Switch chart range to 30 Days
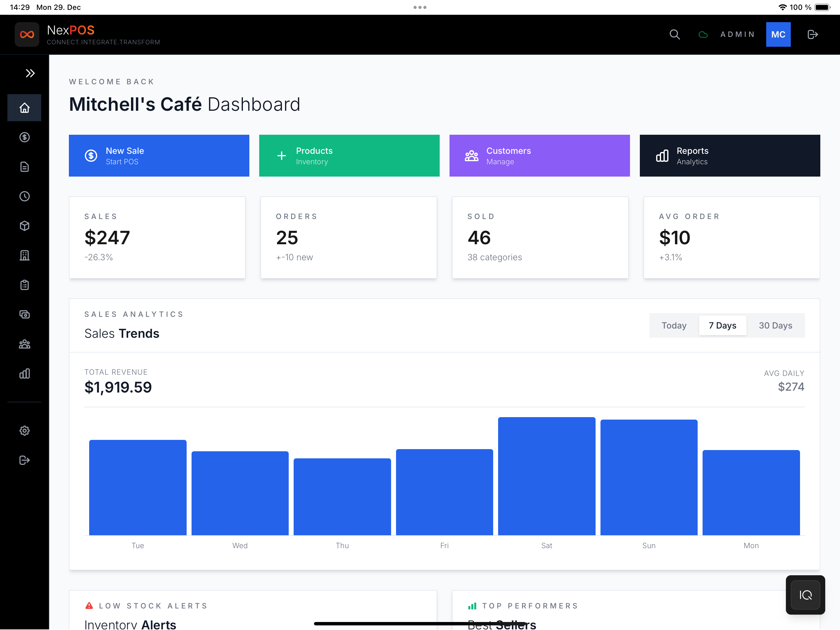Screen dimensions: 840x630 pos(775,326)
